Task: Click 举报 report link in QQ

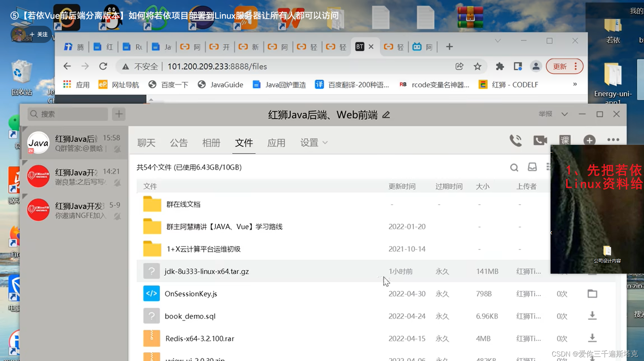Action: pyautogui.click(x=545, y=114)
